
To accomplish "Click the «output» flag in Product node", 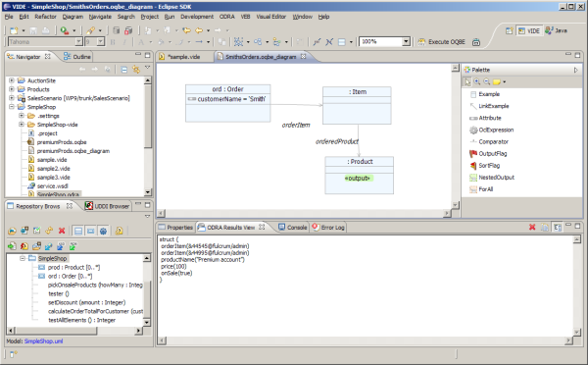I will coord(358,178).
